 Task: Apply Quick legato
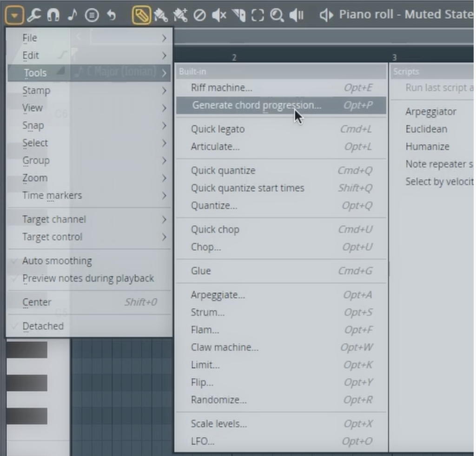[x=281, y=129]
